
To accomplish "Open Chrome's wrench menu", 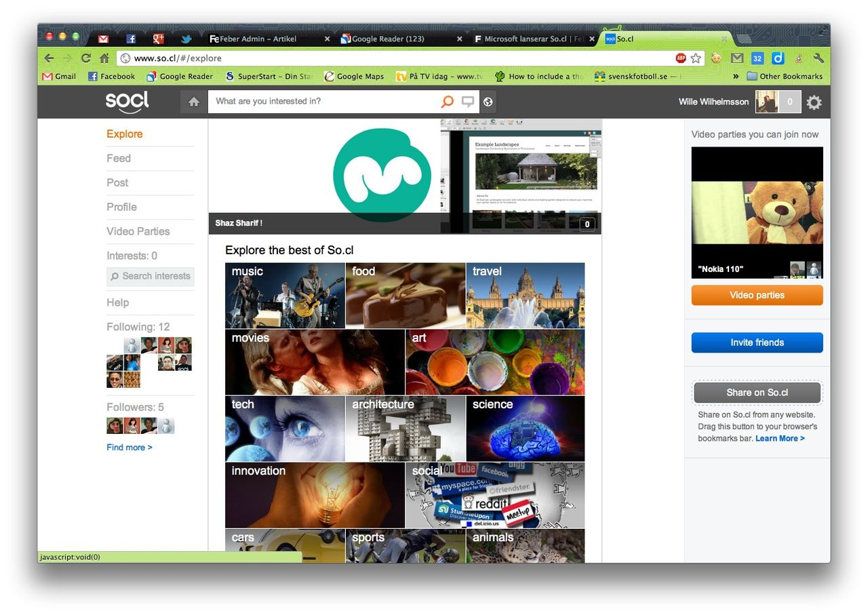I will 818,58.
